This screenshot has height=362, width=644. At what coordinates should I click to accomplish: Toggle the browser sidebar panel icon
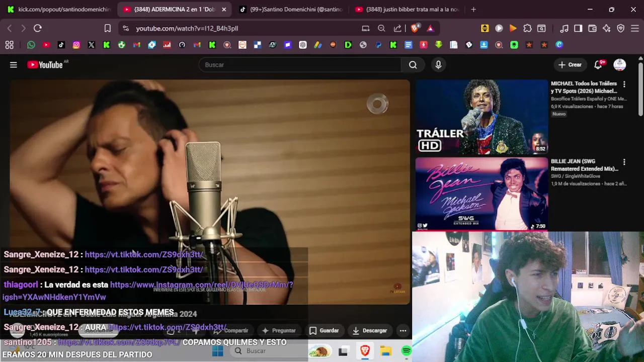coord(578,28)
